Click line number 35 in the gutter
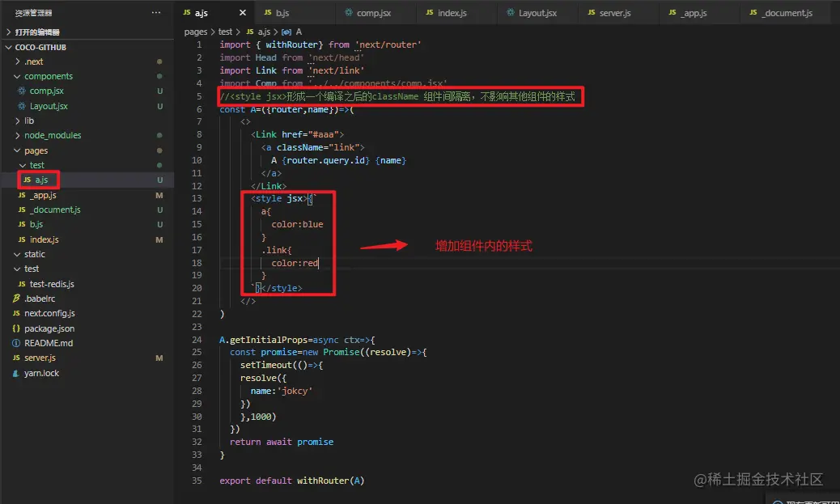Viewport: 840px width, 504px height. coord(197,481)
